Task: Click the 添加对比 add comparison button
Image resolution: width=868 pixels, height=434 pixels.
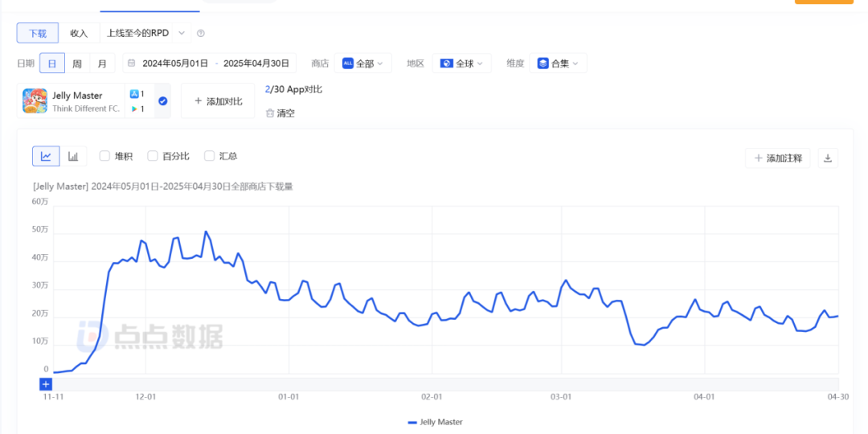Action: tap(218, 100)
